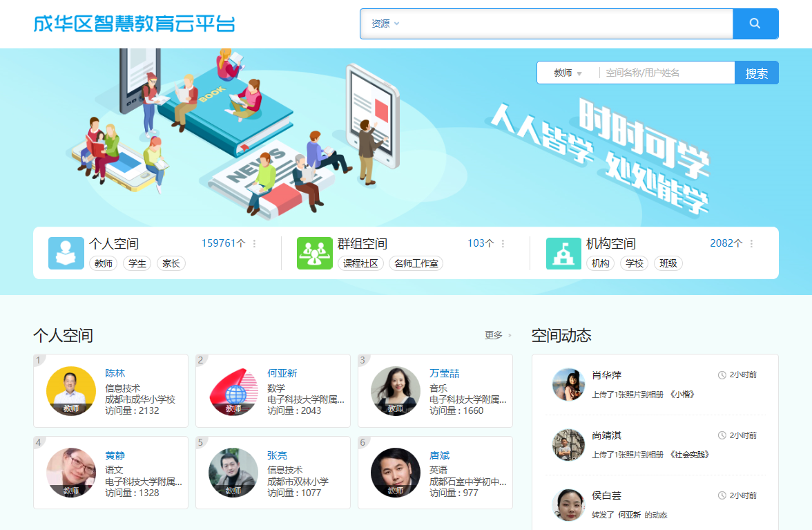812x530 pixels.
Task: Open 何亚新's personal space link
Action: (282, 373)
